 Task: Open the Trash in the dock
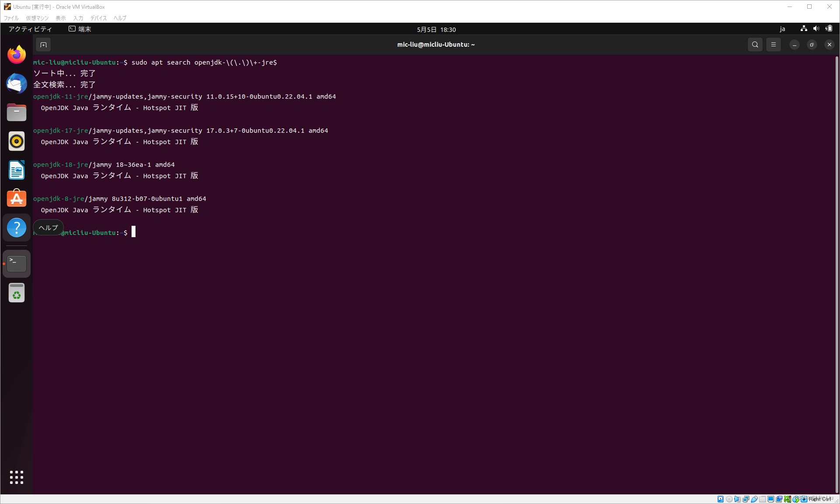tap(17, 293)
